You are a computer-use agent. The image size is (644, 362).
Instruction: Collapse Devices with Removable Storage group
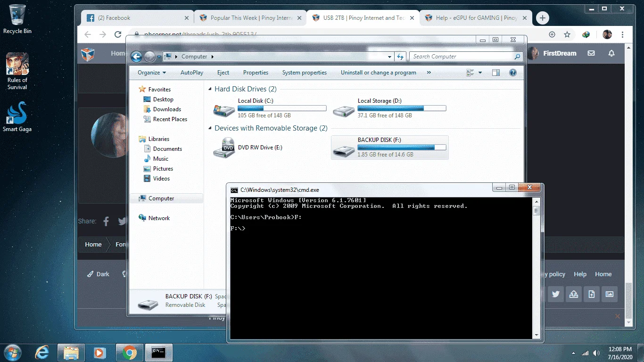(210, 128)
